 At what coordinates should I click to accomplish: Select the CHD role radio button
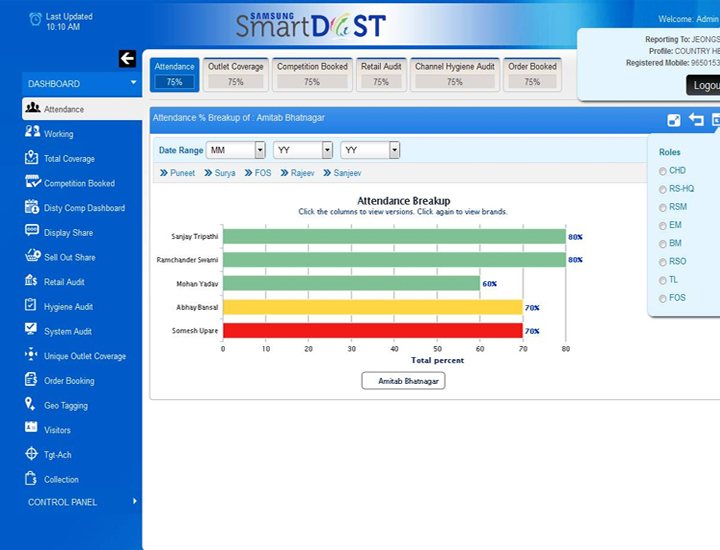663,171
